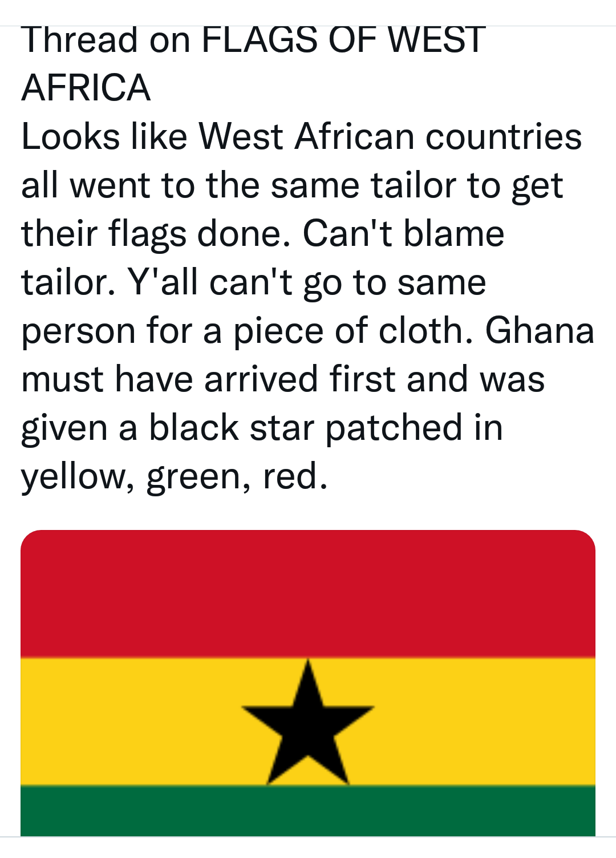The width and height of the screenshot is (616, 858).
Task: Click the text "yellow, green, red."
Action: pyautogui.click(x=175, y=476)
